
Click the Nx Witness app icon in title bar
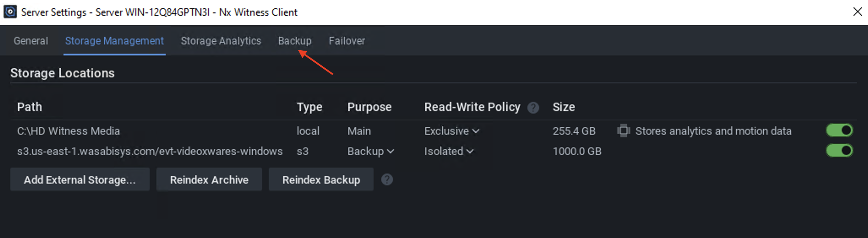click(x=10, y=12)
